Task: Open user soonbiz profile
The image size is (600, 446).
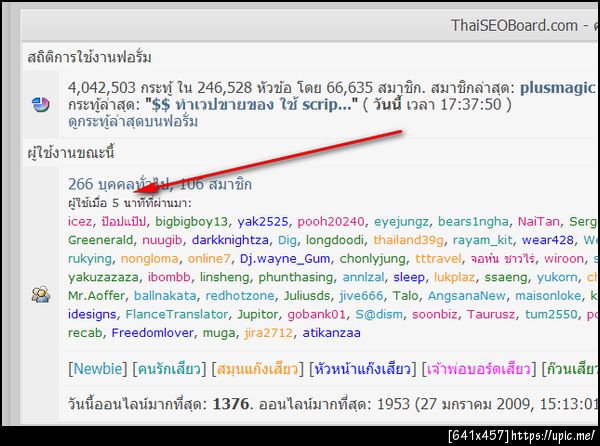Action: [x=435, y=314]
